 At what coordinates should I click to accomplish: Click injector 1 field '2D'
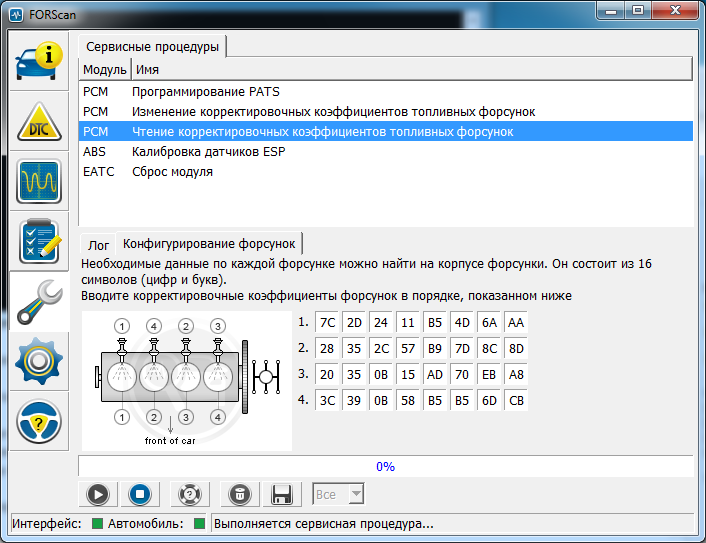[x=354, y=322]
